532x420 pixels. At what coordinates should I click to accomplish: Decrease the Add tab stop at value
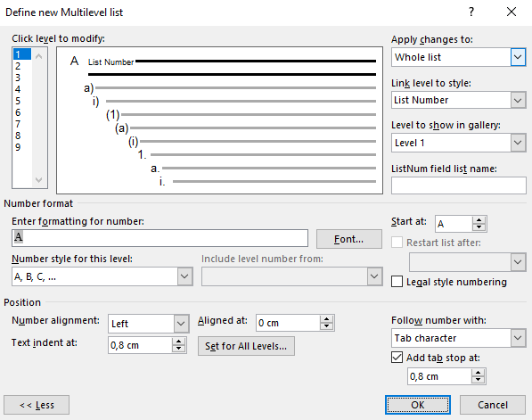pyautogui.click(x=478, y=380)
